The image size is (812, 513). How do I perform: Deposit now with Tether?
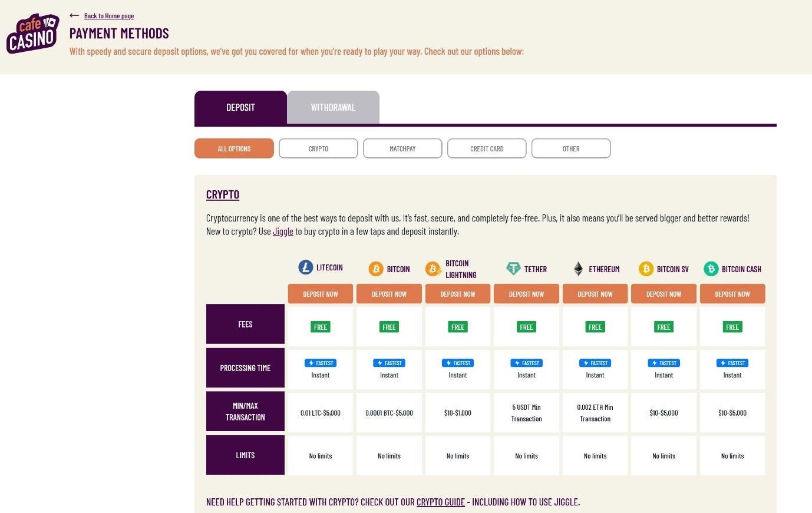click(526, 294)
